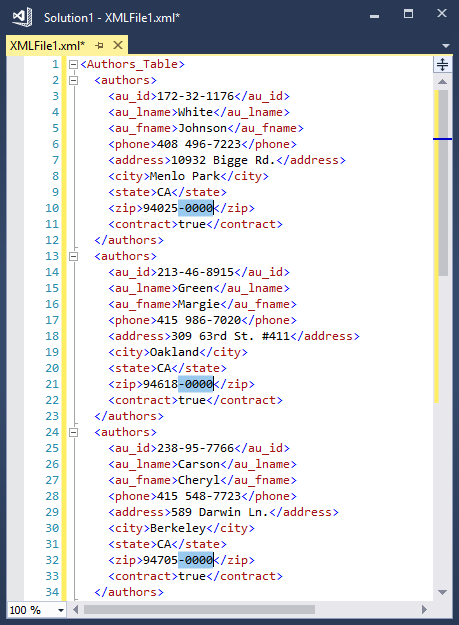Image resolution: width=459 pixels, height=625 pixels.
Task: Click the first name Cheryl
Action: pyautogui.click(x=199, y=480)
